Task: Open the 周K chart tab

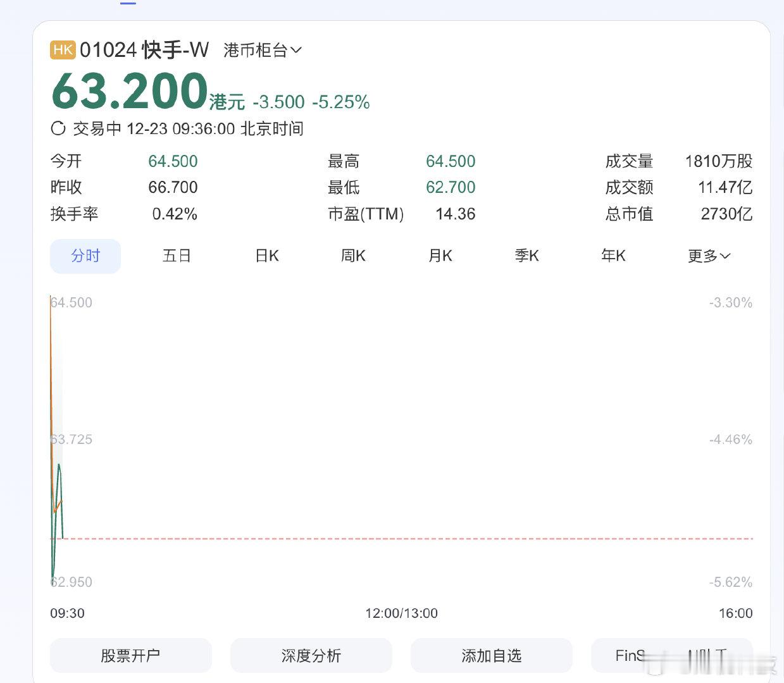Action: coord(353,256)
